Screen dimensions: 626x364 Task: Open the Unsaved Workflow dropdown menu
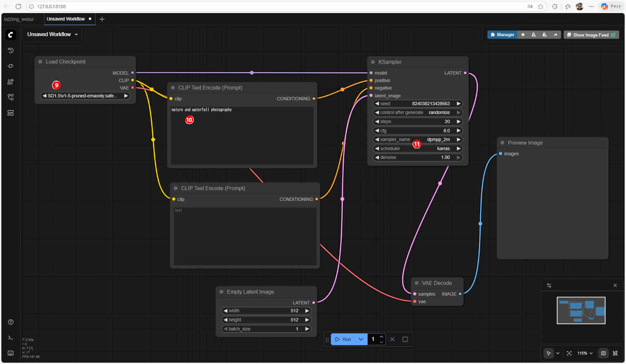click(53, 34)
